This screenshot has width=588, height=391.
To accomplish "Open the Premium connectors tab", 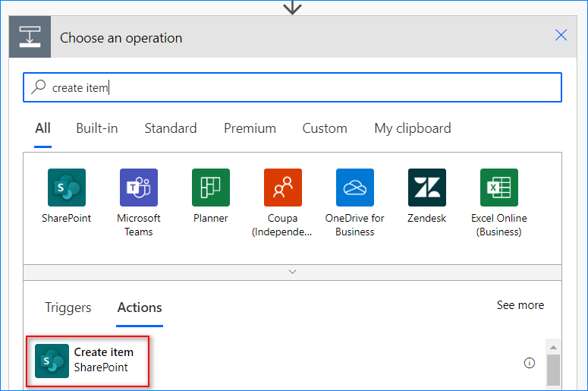I will click(250, 128).
